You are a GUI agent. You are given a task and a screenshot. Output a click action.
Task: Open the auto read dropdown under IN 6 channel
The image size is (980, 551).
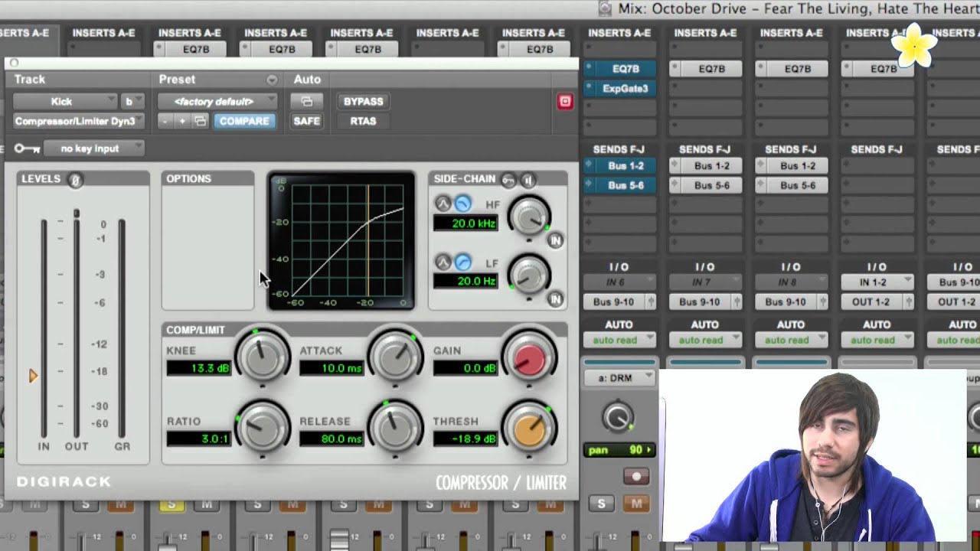point(619,340)
